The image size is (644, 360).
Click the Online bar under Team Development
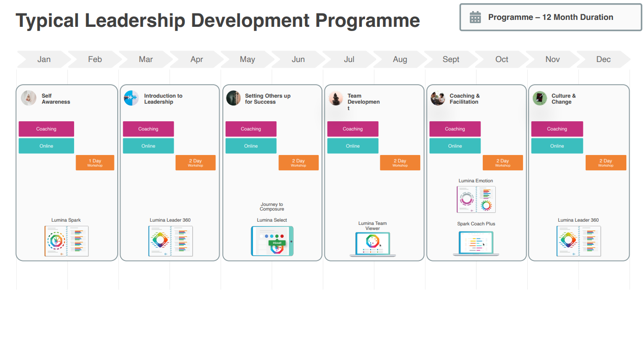(353, 146)
